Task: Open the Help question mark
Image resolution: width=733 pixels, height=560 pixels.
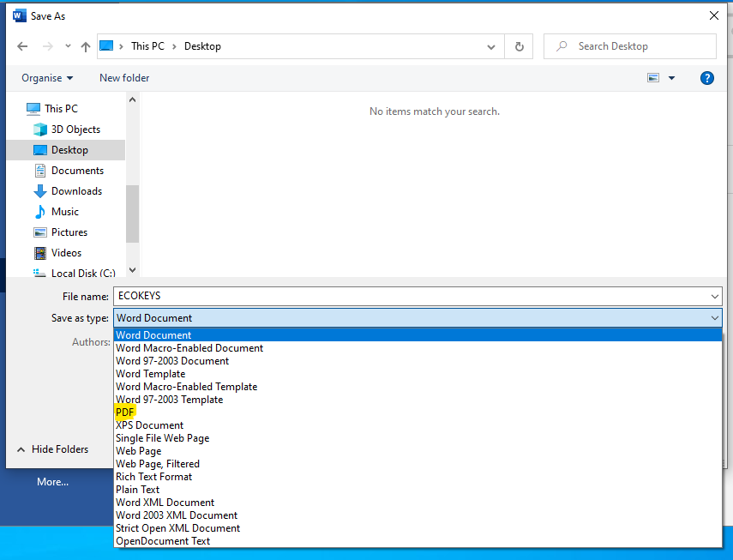Action: [x=706, y=78]
